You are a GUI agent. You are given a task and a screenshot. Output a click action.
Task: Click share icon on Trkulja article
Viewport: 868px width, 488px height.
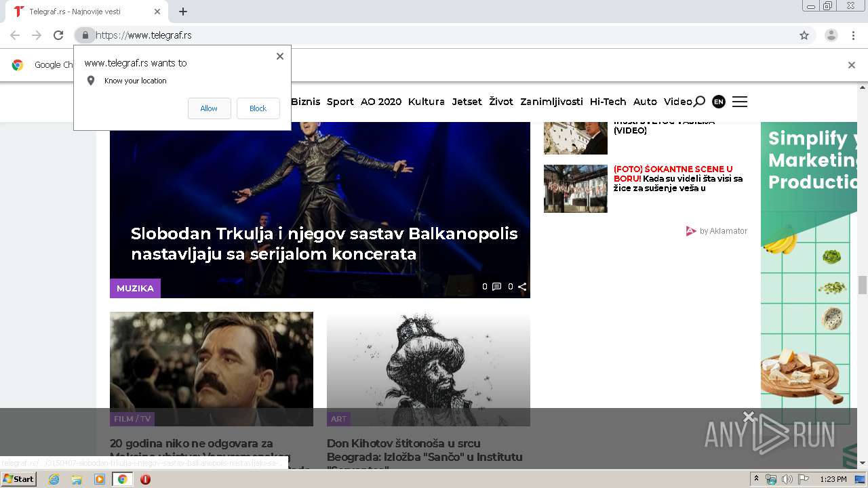[x=522, y=287]
